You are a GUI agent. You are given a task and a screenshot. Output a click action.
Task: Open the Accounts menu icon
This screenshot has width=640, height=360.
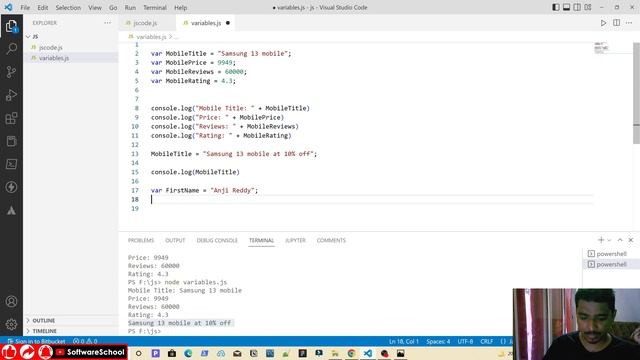(x=11, y=302)
